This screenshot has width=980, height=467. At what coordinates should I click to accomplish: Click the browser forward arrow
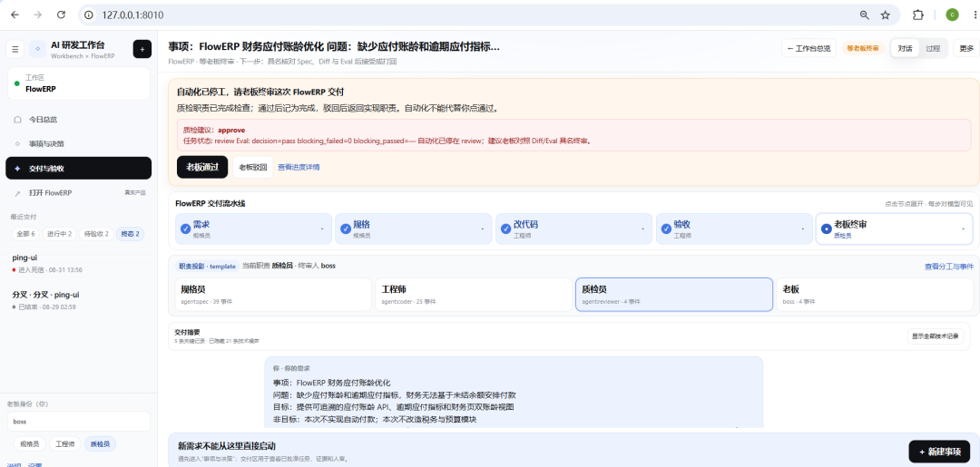point(38,15)
